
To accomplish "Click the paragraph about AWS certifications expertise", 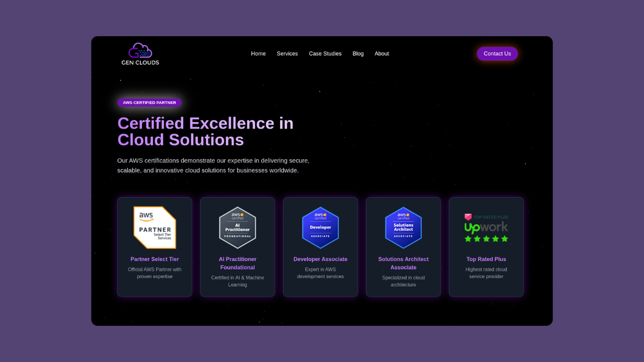I will 213,165.
